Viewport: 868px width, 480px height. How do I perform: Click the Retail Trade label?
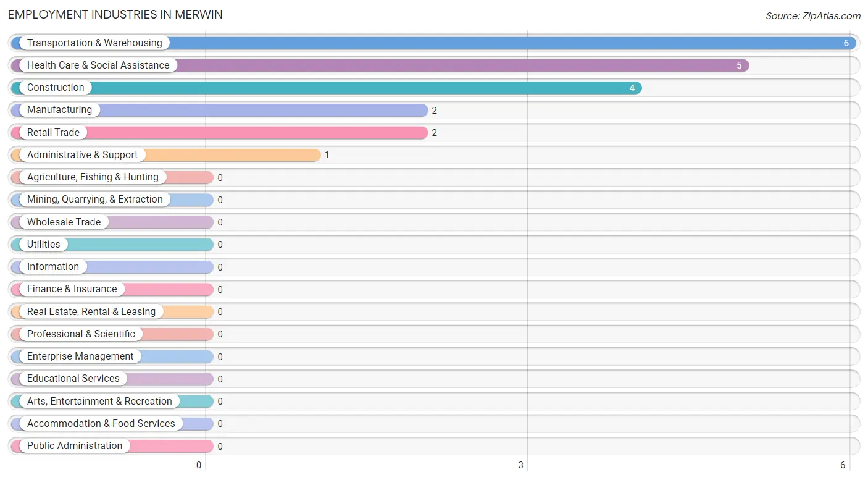53,132
